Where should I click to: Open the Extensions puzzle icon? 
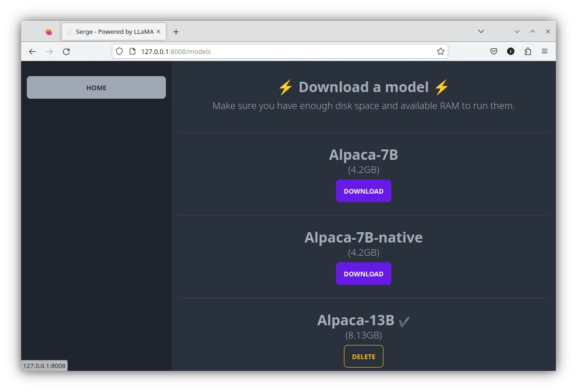(x=528, y=52)
